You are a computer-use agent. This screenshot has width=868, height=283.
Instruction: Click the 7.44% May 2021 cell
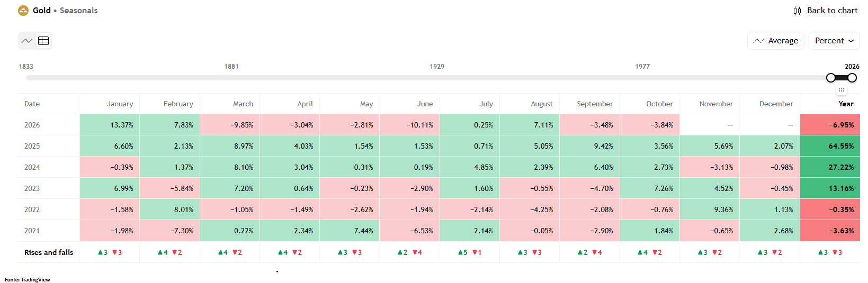(x=350, y=231)
